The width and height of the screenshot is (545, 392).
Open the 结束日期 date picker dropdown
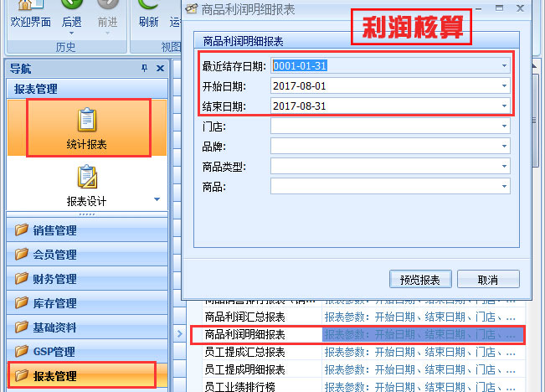click(x=504, y=106)
